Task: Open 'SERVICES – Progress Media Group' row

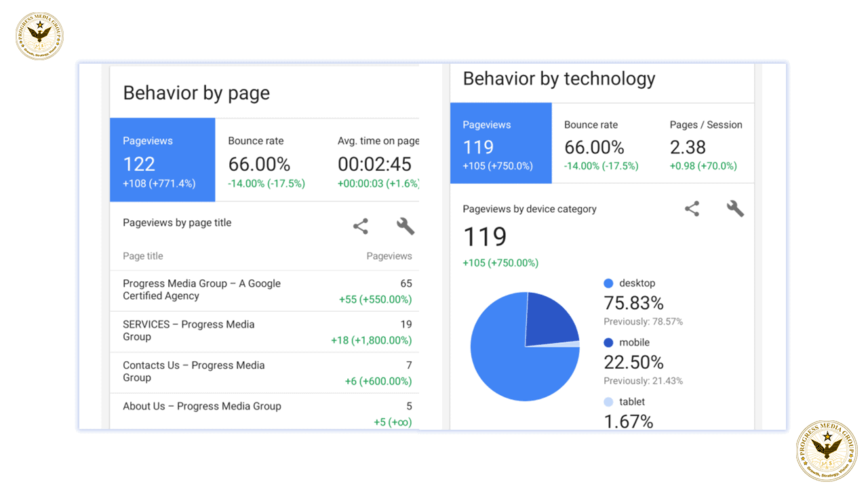Action: 264,332
